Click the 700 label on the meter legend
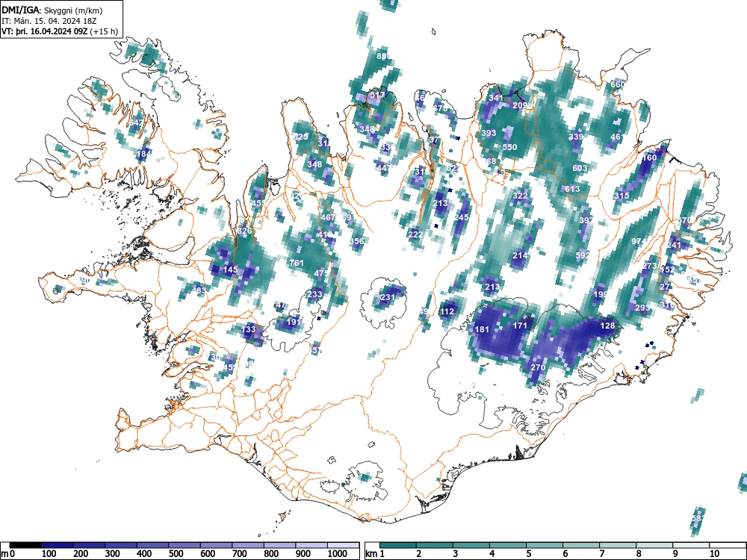The image size is (747, 560). point(239,554)
